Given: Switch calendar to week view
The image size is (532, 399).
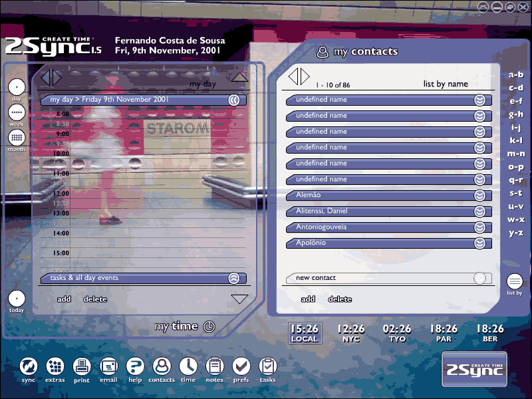Looking at the screenshot, I should click(x=17, y=112).
